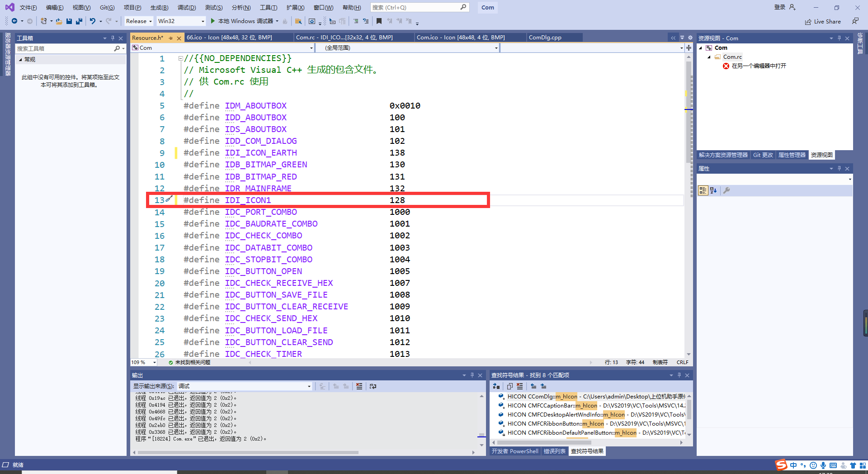Open the 文件(F) menu

click(x=28, y=7)
